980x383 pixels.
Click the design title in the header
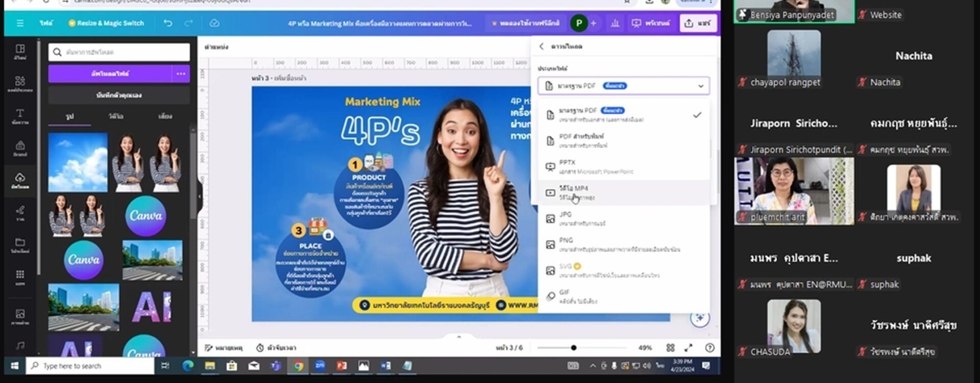point(379,23)
